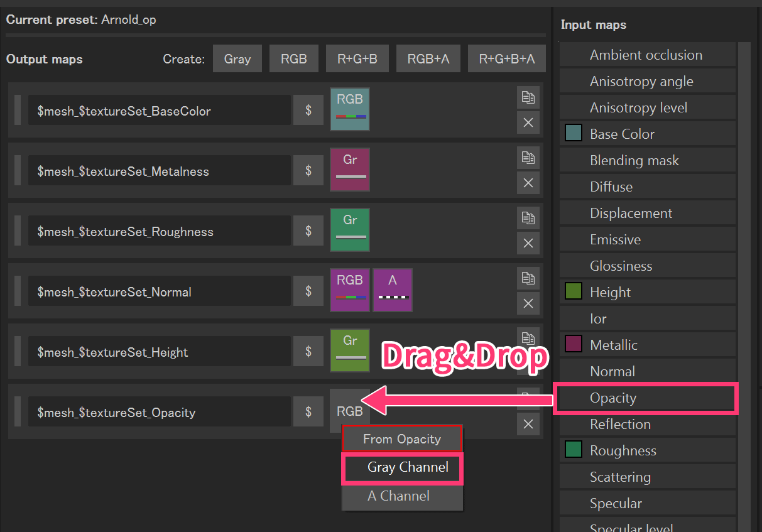Open the $ pattern dropdown for the Height map
Viewport: 762px width, 532px height.
click(308, 351)
